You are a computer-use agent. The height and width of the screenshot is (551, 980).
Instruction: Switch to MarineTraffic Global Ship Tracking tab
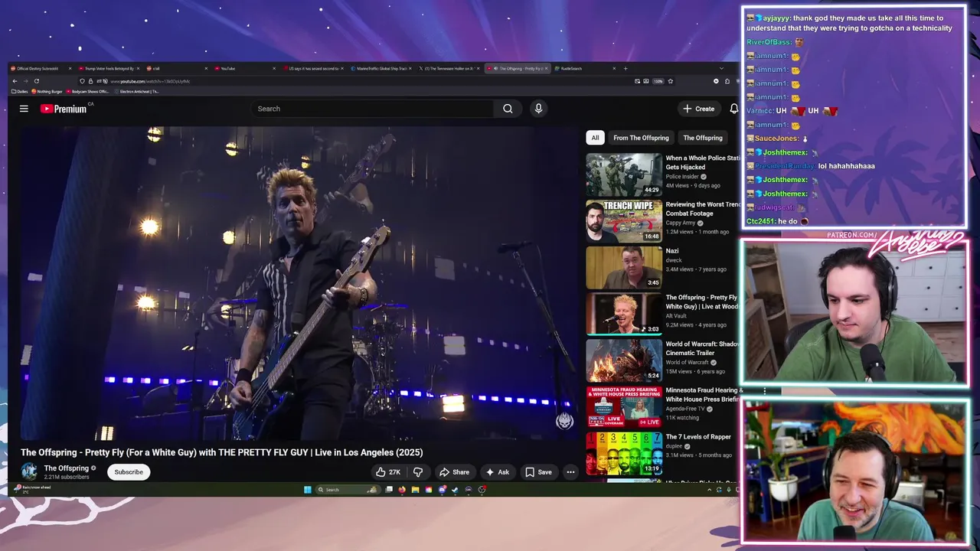[x=381, y=69]
